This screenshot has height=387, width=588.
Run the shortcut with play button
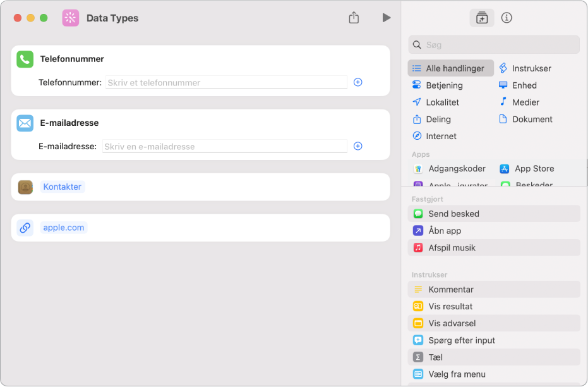(387, 18)
